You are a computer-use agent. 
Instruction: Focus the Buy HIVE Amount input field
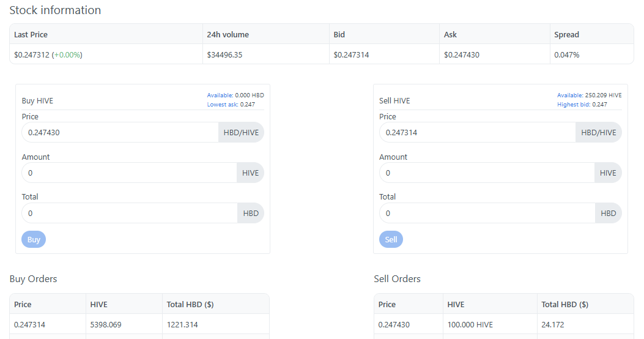tap(130, 173)
